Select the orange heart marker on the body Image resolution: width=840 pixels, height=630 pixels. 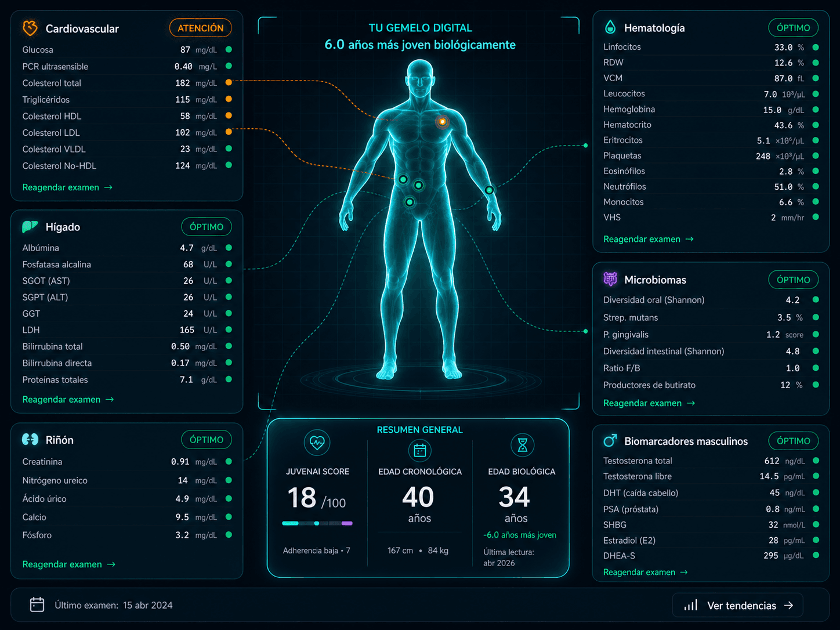pos(442,122)
